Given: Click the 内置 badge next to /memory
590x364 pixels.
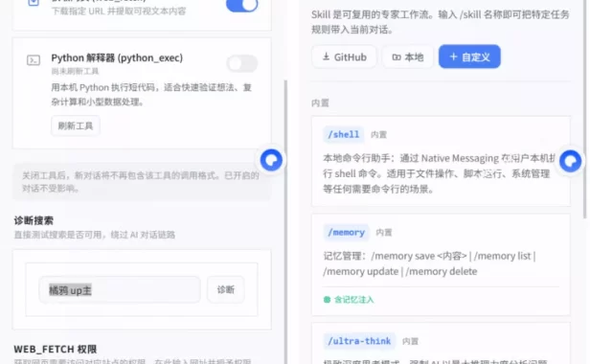Looking at the screenshot, I should [384, 233].
